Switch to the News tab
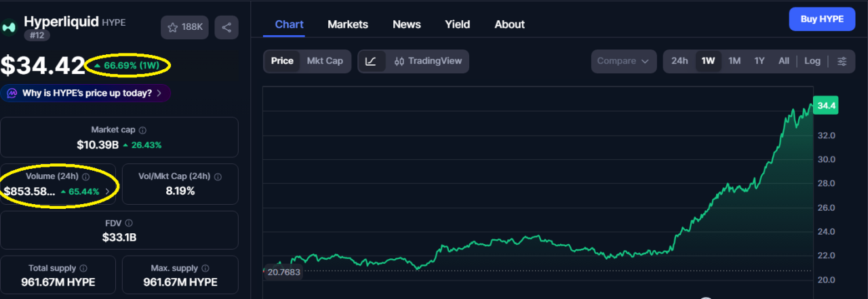868x299 pixels. click(x=406, y=24)
